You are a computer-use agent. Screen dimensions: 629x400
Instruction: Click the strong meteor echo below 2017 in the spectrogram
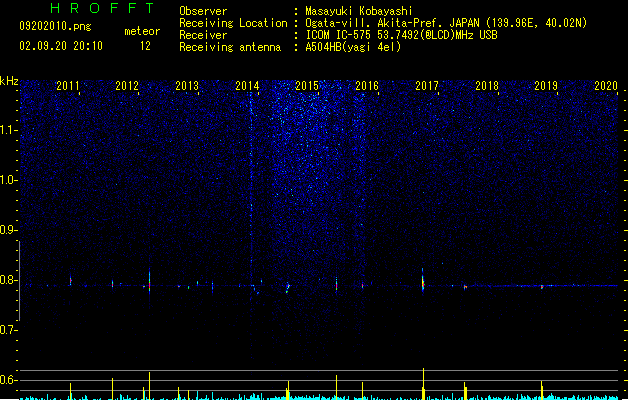click(x=422, y=280)
